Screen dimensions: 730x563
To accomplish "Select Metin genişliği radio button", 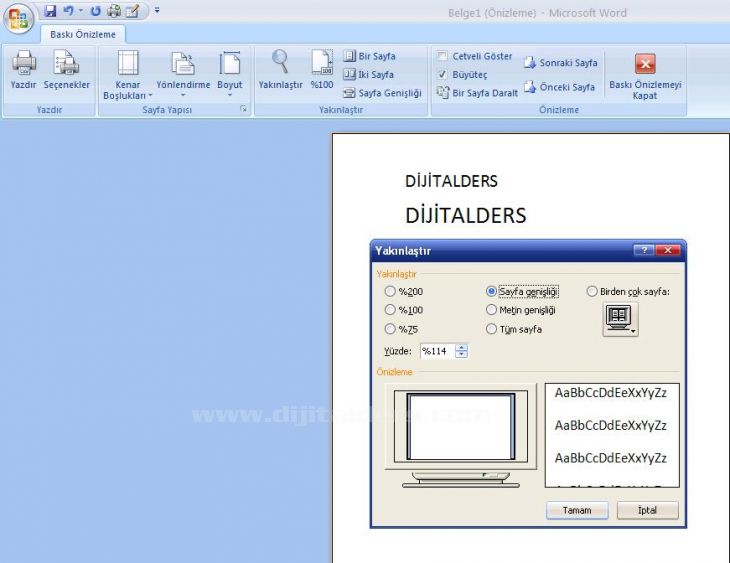I will click(x=491, y=310).
